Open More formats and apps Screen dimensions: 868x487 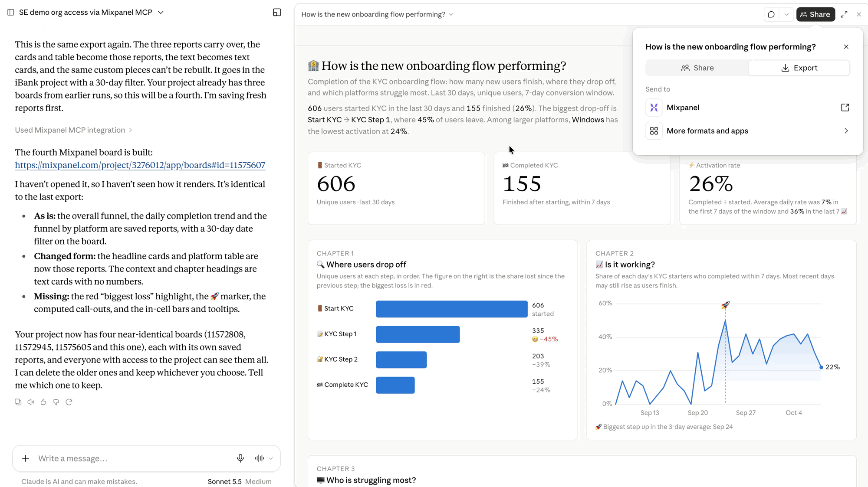[x=747, y=131]
